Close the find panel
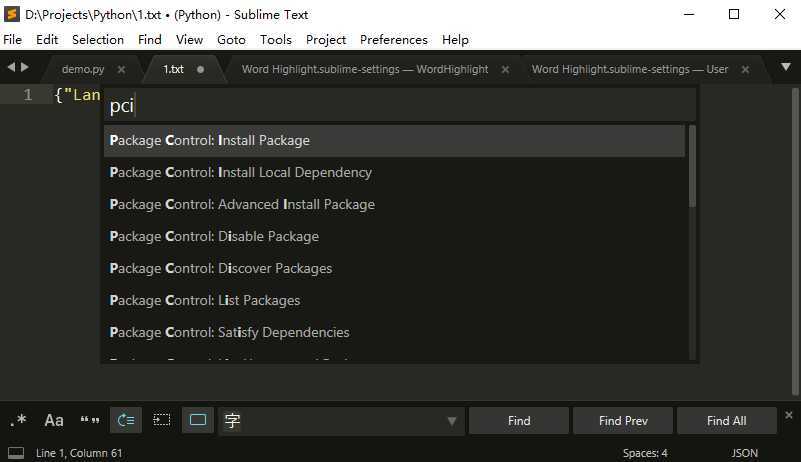Image resolution: width=801 pixels, height=462 pixels. (x=789, y=415)
